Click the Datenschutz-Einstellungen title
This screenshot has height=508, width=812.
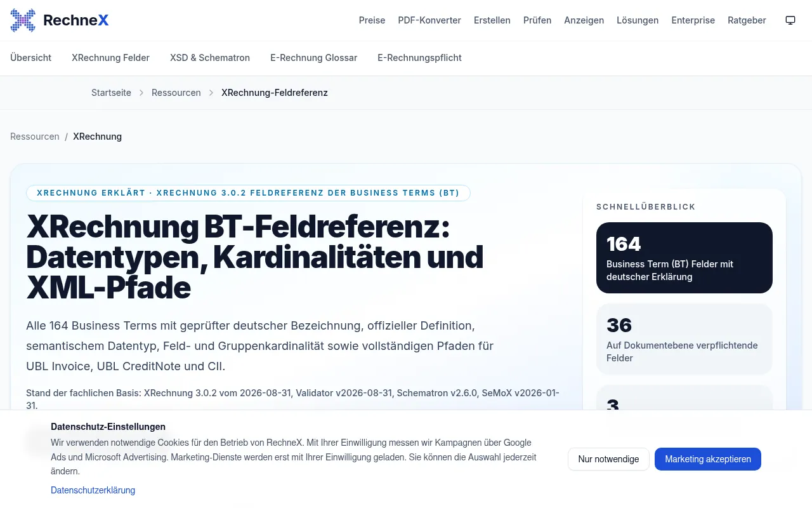[108, 427]
